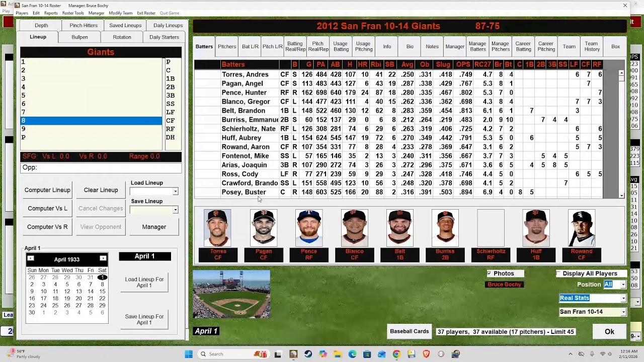Open Microsoft Edge from the taskbar
The image size is (644, 362).
tap(352, 354)
